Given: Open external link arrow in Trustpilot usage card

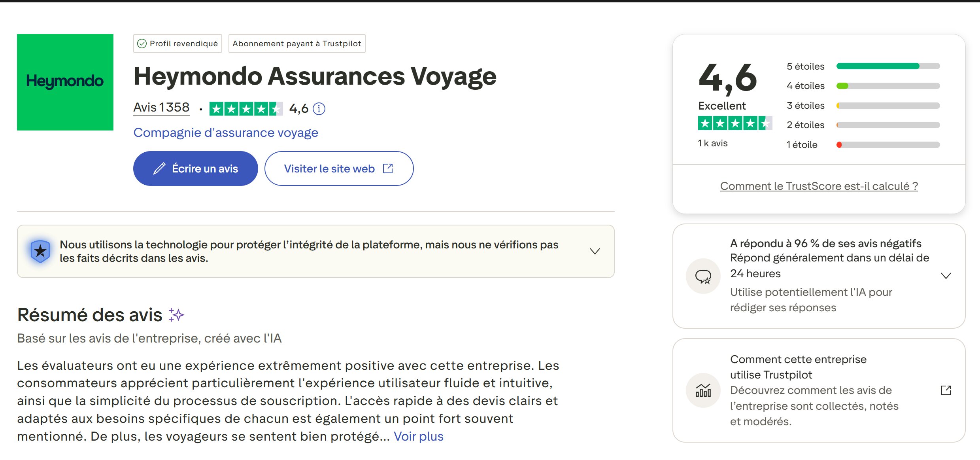Looking at the screenshot, I should coord(946,390).
